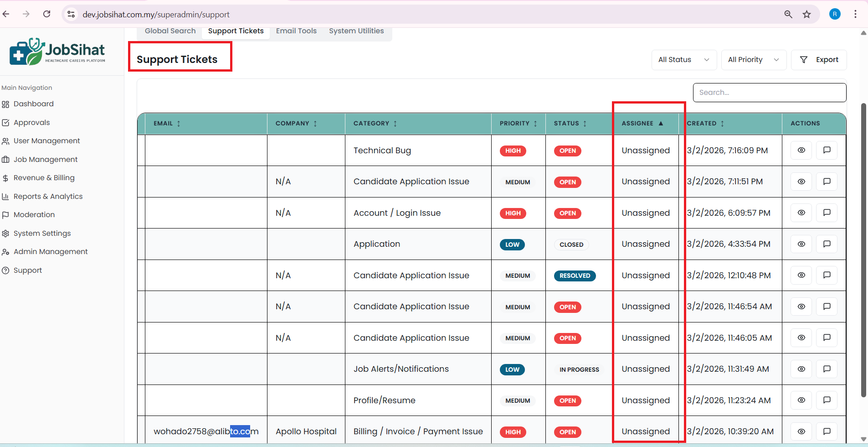Viewport: 868px width, 447px height.
Task: View the Job Alerts/Notifications ticket via eye icon
Action: [801, 369]
